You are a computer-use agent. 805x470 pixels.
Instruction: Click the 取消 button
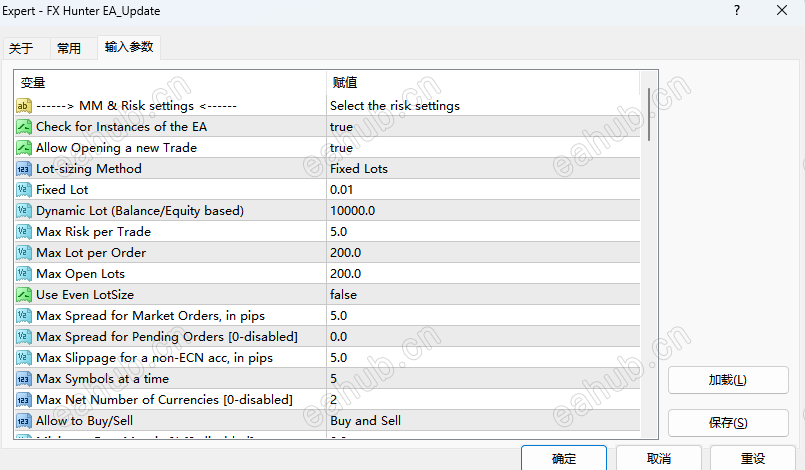coord(659,458)
